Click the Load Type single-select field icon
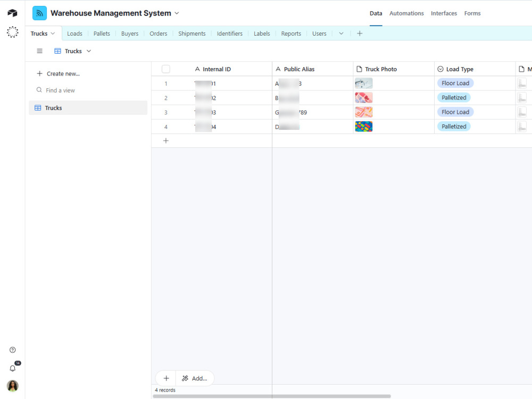This screenshot has height=399, width=532. click(440, 69)
